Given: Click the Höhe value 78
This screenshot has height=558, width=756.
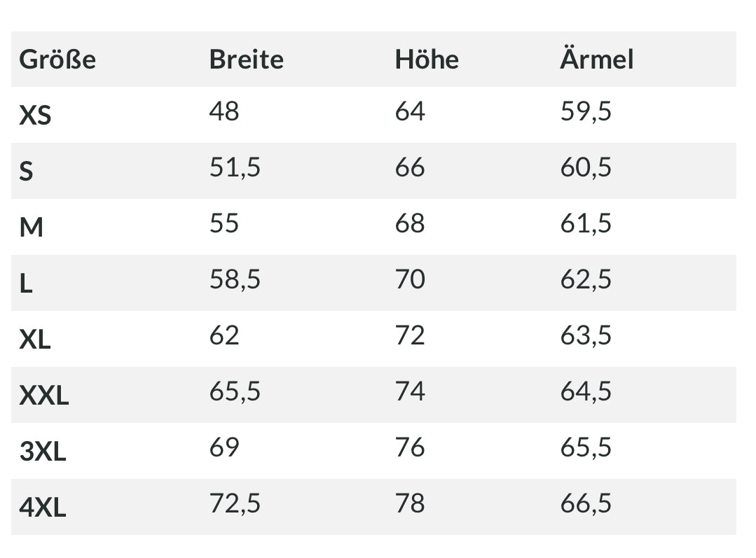Looking at the screenshot, I should pyautogui.click(x=411, y=503).
